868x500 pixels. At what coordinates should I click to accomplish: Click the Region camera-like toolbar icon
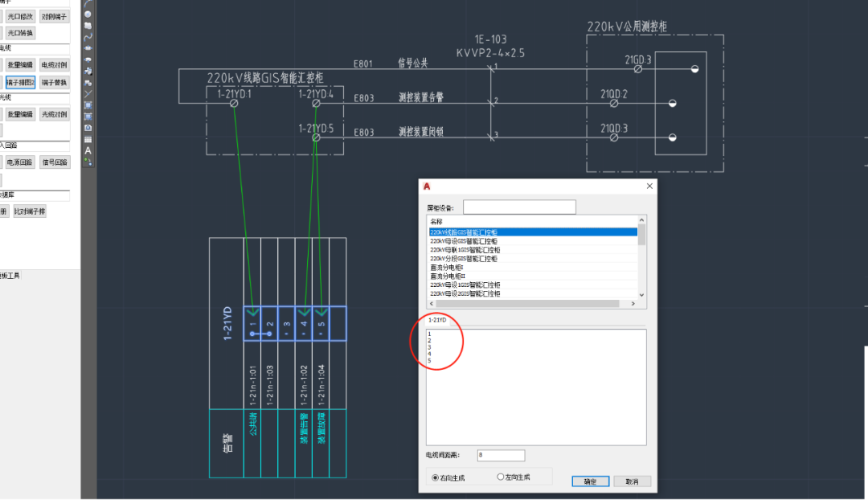88,128
